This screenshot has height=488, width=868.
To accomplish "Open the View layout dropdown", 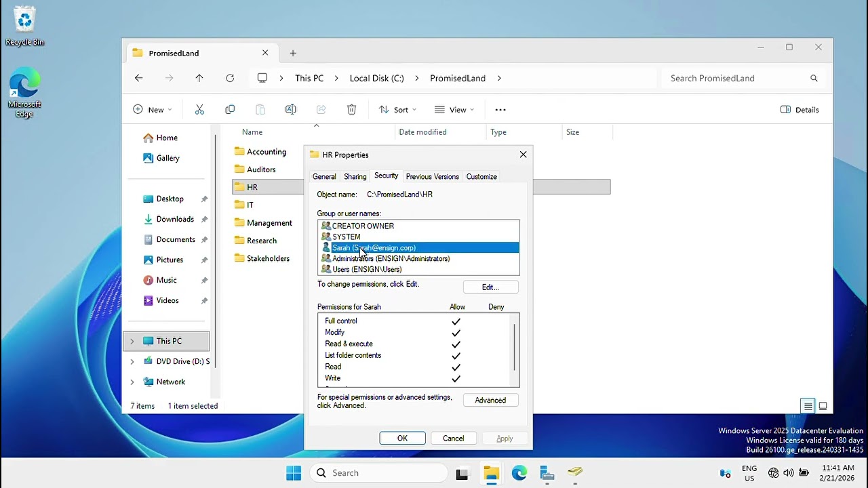I will click(454, 110).
